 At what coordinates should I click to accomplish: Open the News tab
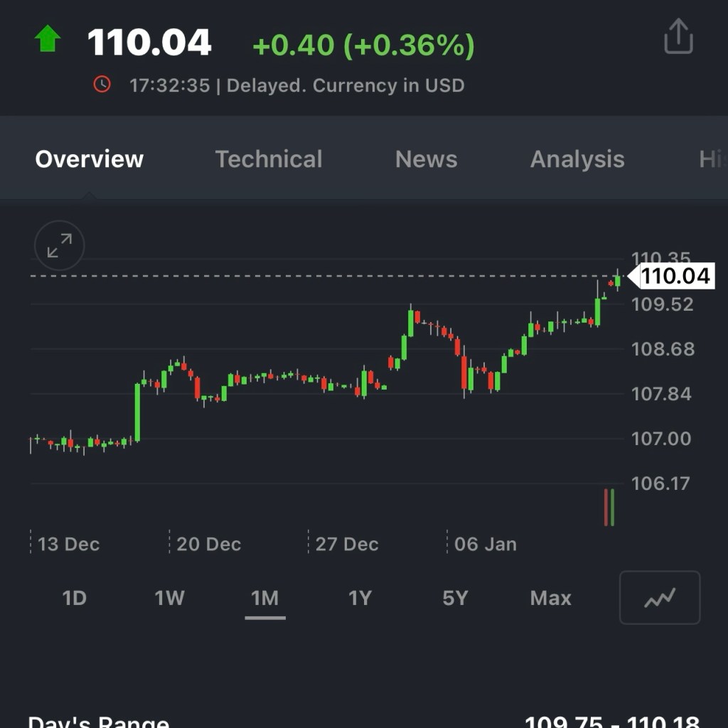(x=426, y=159)
